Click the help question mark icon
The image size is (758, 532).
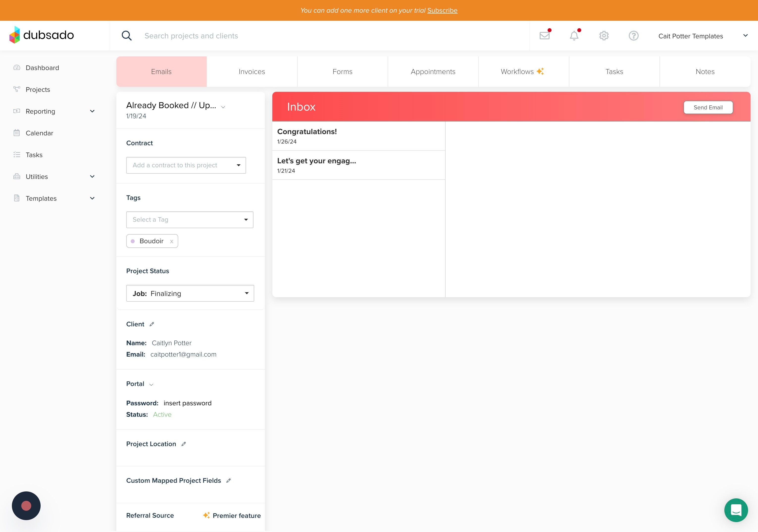633,36
